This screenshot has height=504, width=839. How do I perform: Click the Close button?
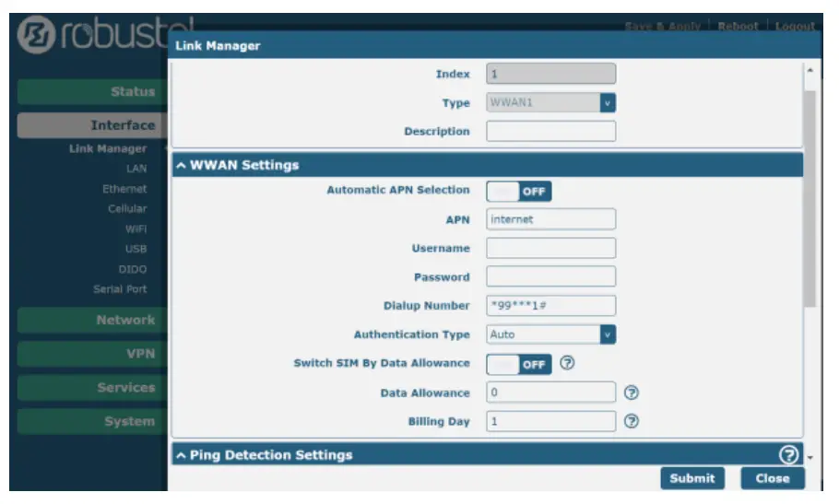coord(773,478)
